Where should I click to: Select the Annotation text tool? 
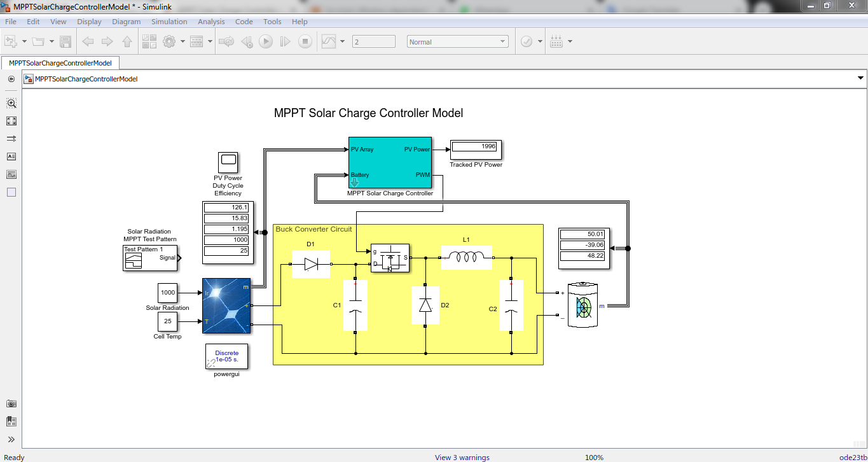pyautogui.click(x=11, y=157)
